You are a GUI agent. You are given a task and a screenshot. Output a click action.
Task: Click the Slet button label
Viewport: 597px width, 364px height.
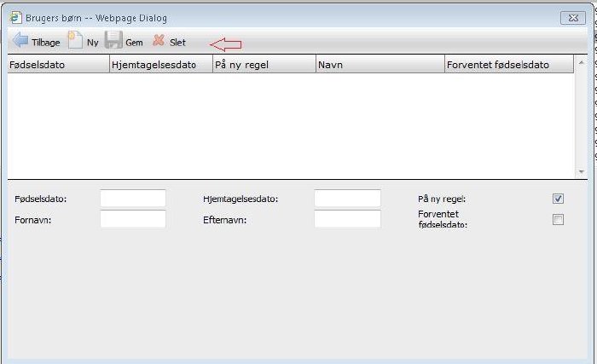point(177,43)
